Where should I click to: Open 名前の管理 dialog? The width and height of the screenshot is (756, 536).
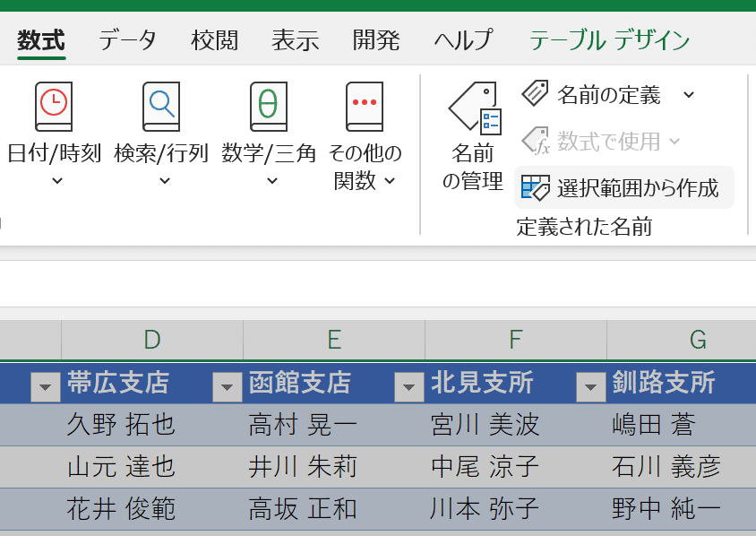point(473,134)
